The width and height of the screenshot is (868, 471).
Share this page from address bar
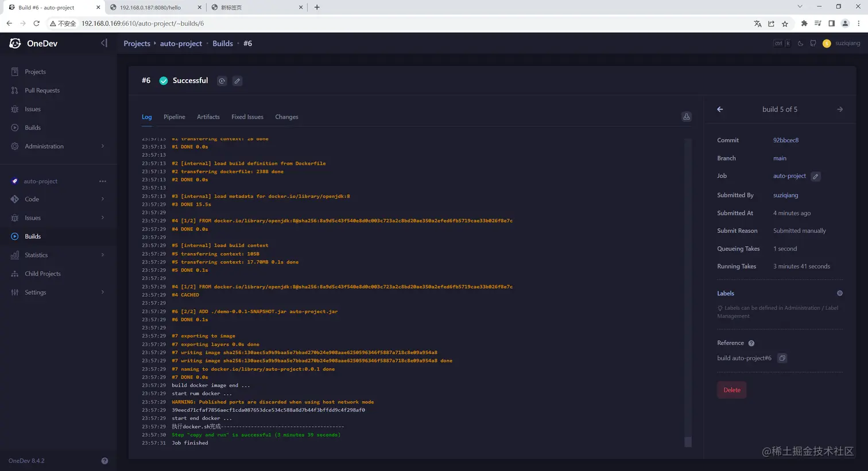click(771, 24)
